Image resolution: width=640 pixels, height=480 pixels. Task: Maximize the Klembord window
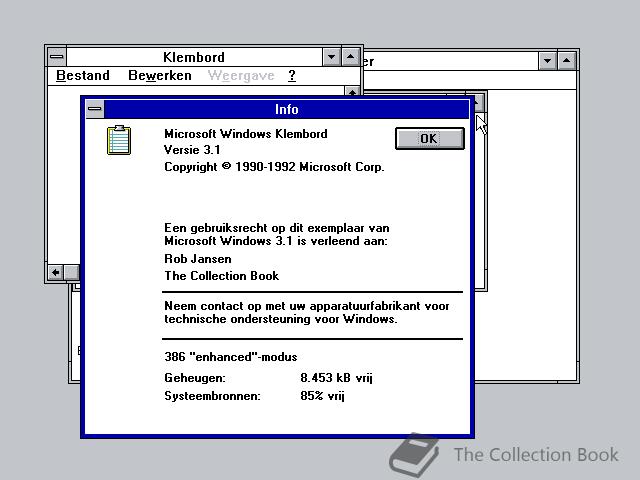pos(351,57)
